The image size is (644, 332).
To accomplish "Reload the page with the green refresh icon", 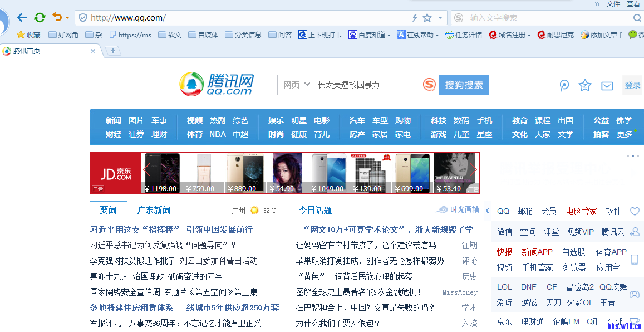I will [x=40, y=17].
